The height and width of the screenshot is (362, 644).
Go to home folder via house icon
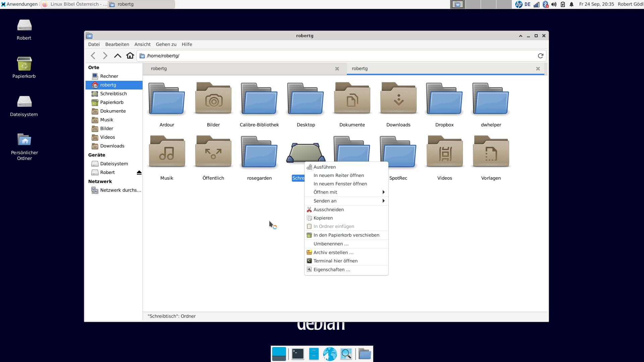point(130,56)
